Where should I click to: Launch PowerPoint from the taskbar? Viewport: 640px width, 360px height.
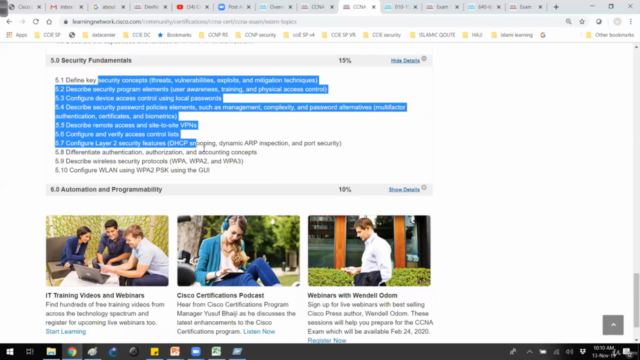pos(175,351)
